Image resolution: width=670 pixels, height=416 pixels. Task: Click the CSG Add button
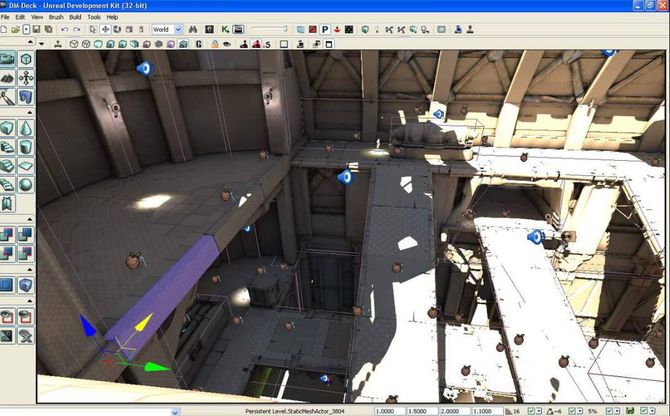click(7, 234)
